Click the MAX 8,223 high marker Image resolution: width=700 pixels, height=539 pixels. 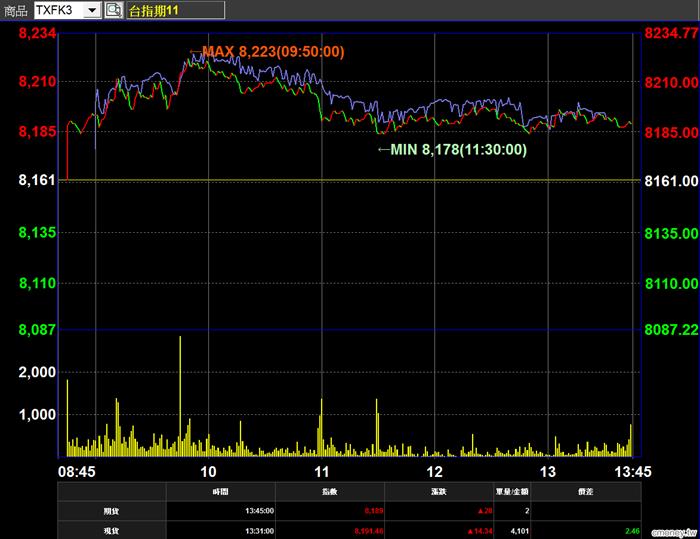(271, 52)
